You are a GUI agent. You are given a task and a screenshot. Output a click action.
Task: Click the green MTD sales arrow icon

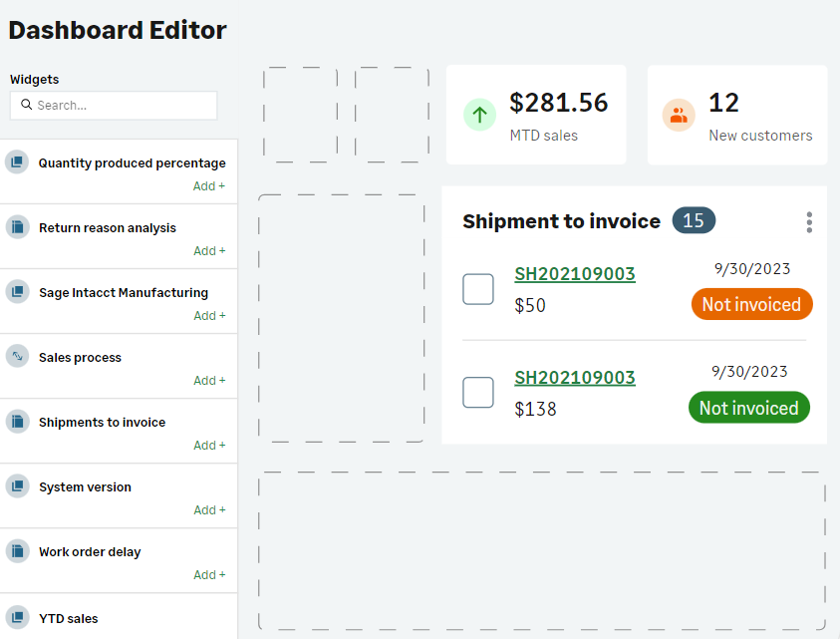[479, 115]
